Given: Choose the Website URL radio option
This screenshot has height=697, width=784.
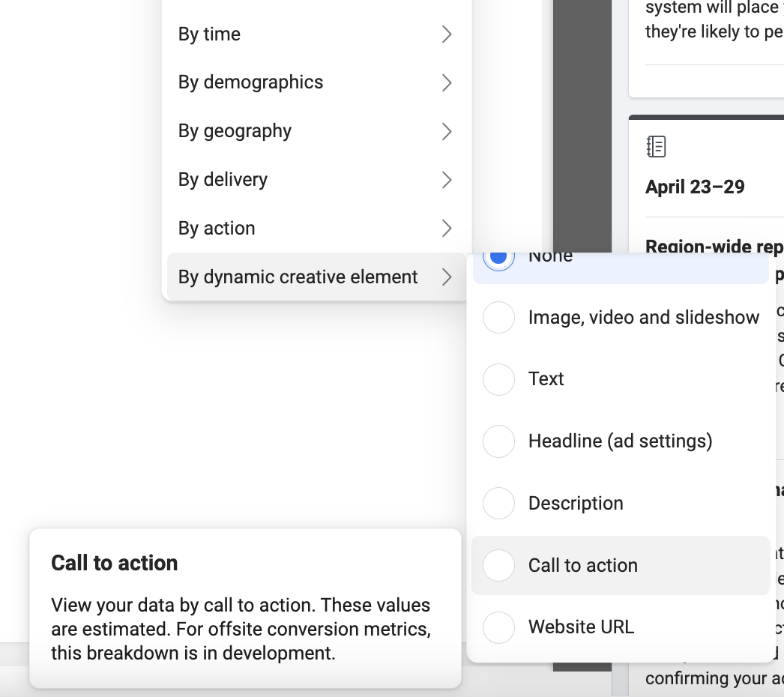Looking at the screenshot, I should pos(498,627).
